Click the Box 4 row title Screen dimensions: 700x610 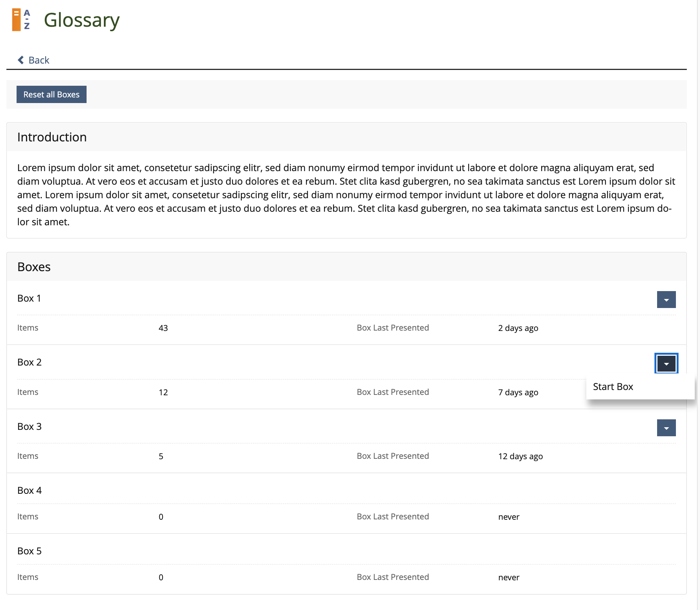[x=29, y=490]
